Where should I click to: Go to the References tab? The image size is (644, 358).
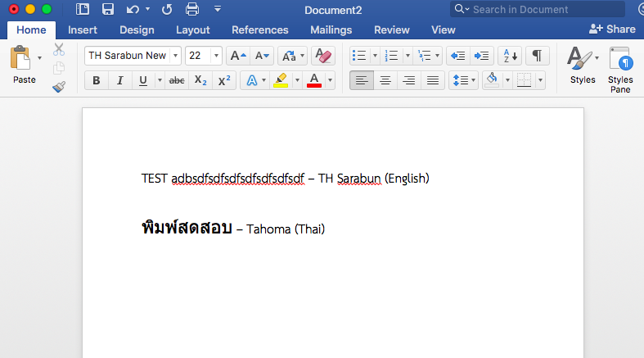click(260, 30)
